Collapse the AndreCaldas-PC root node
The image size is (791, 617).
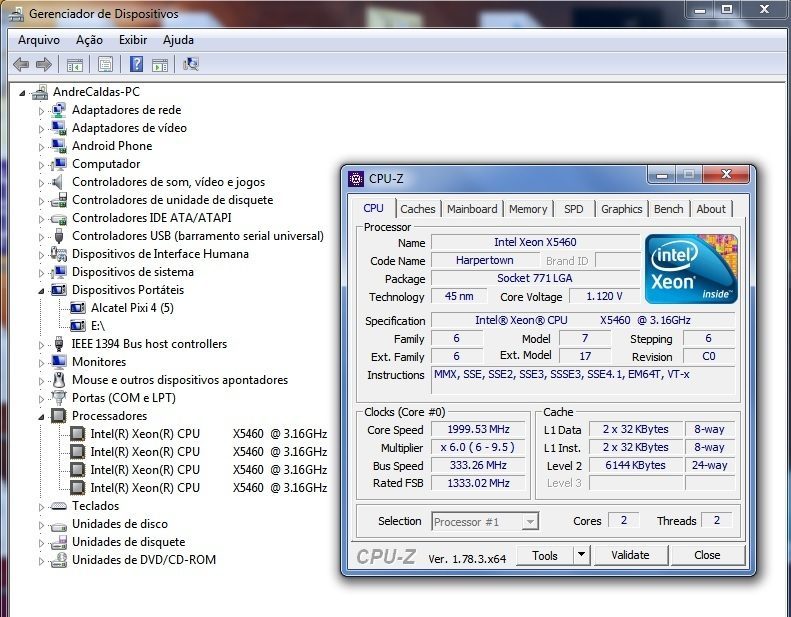22,93
